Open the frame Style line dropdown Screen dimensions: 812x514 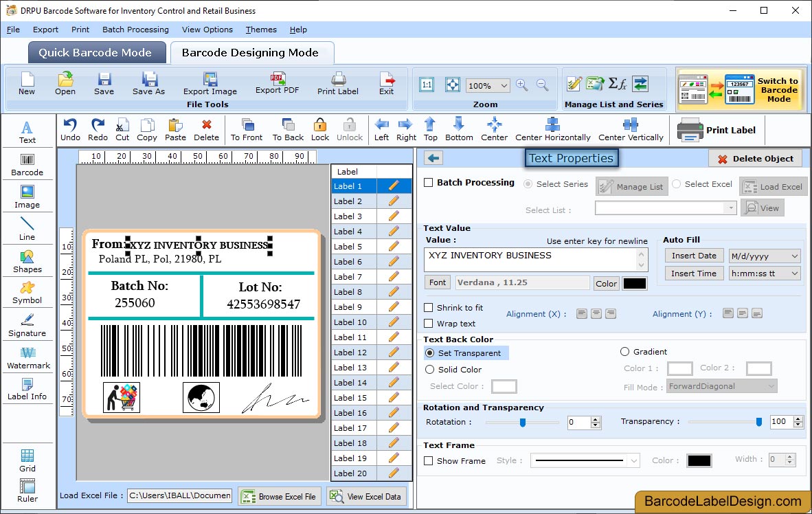tap(585, 460)
